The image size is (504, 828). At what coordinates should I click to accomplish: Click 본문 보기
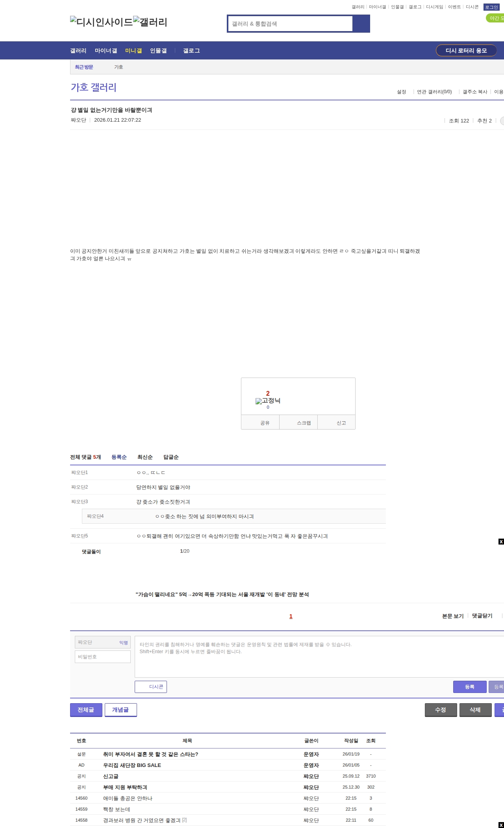453,616
